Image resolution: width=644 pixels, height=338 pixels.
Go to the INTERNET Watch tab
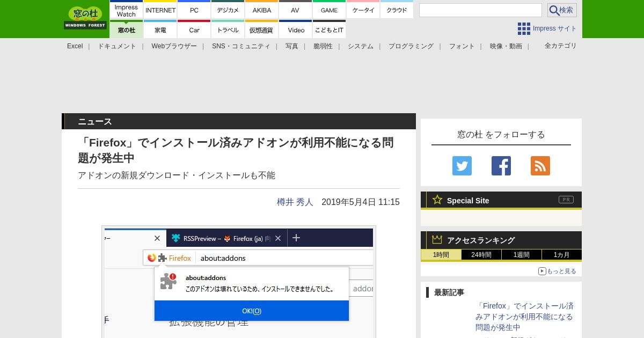160,10
